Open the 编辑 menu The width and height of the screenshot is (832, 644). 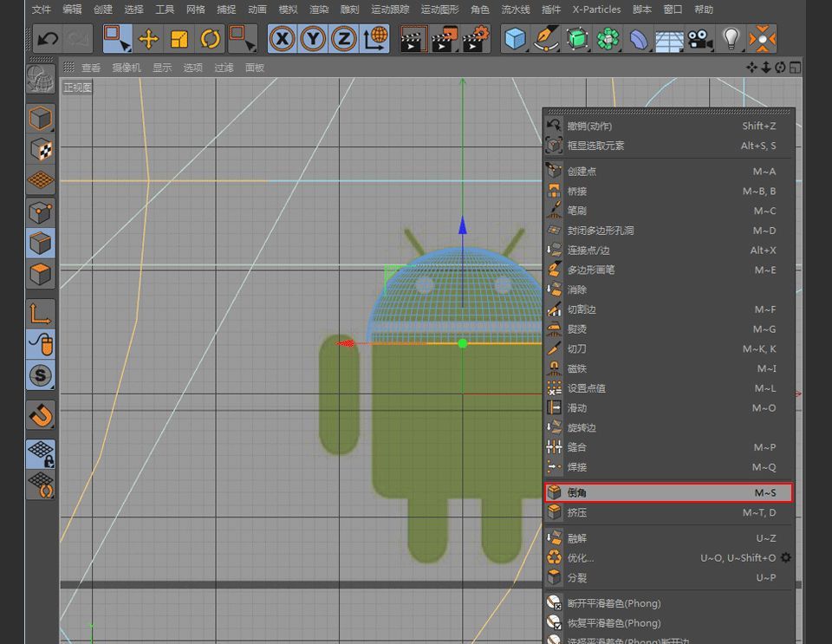tap(72, 10)
